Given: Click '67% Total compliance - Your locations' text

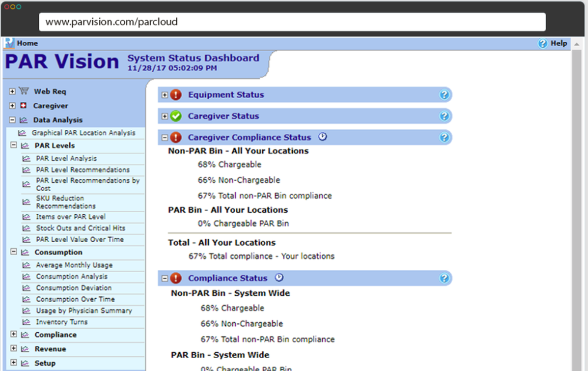Looking at the screenshot, I should [262, 256].
